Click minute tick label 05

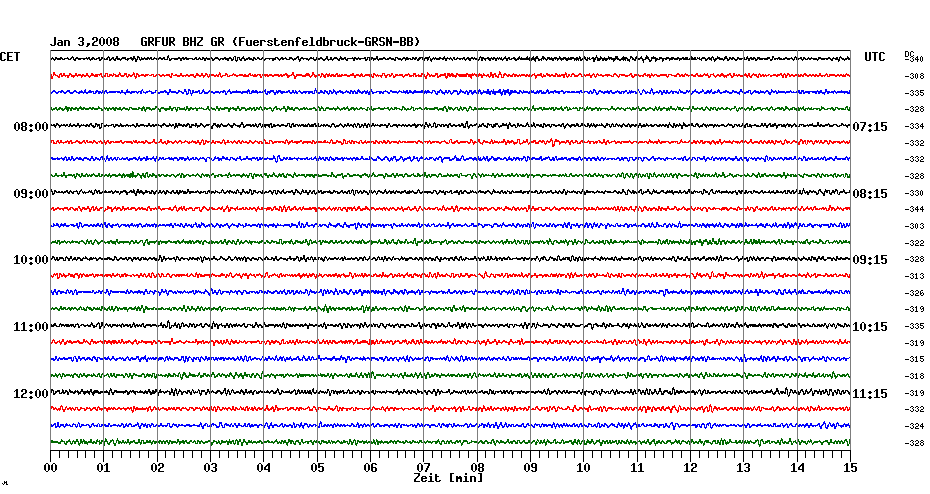tap(317, 467)
